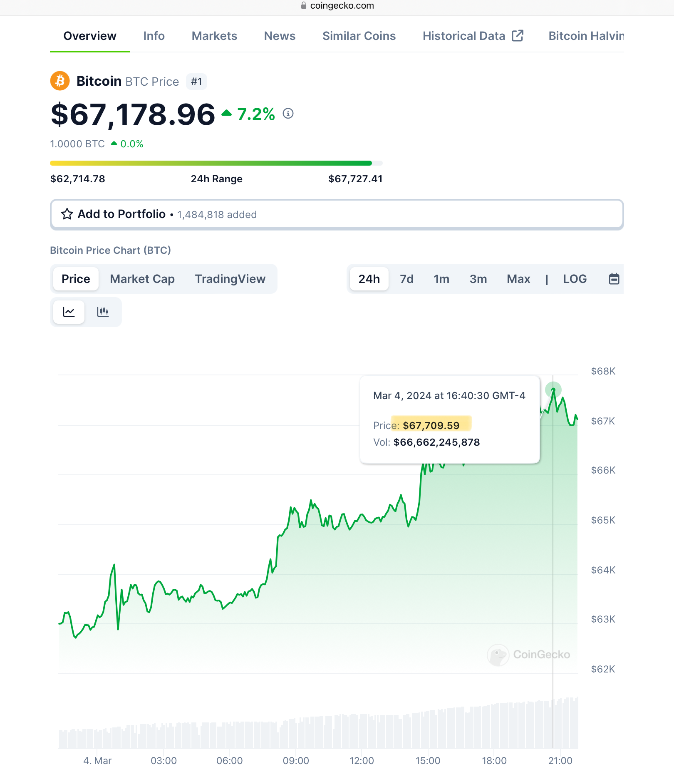
Task: Click Add to Portfolio button
Action: [337, 214]
